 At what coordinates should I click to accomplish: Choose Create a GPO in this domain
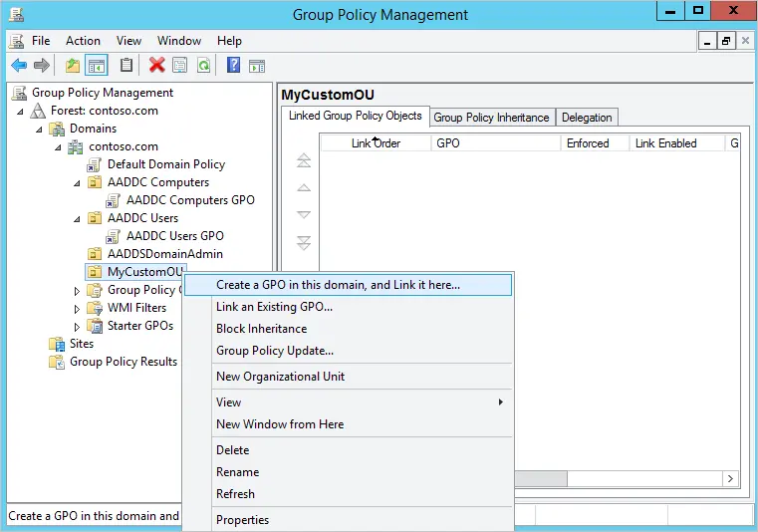tap(338, 285)
